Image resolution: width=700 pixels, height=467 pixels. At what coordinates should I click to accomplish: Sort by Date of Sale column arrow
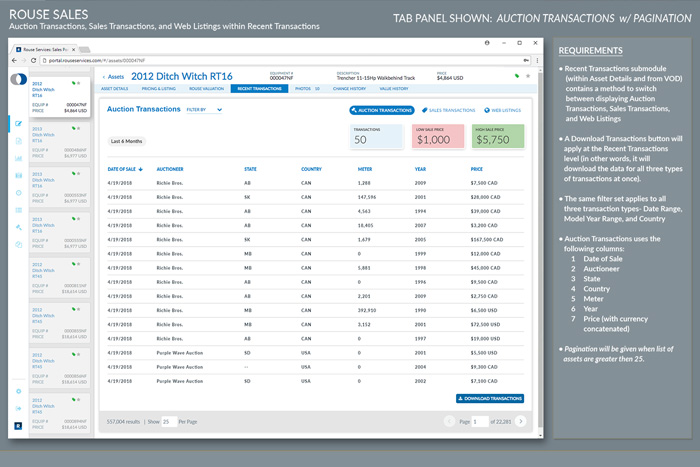[x=141, y=169]
